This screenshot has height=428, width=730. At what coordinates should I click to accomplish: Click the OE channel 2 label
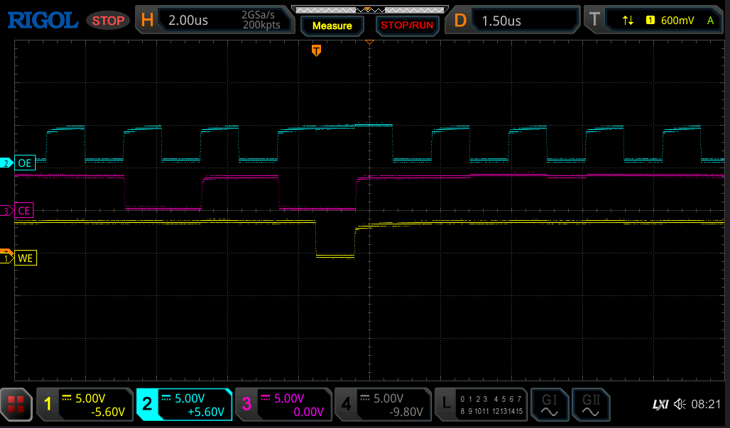pos(24,163)
